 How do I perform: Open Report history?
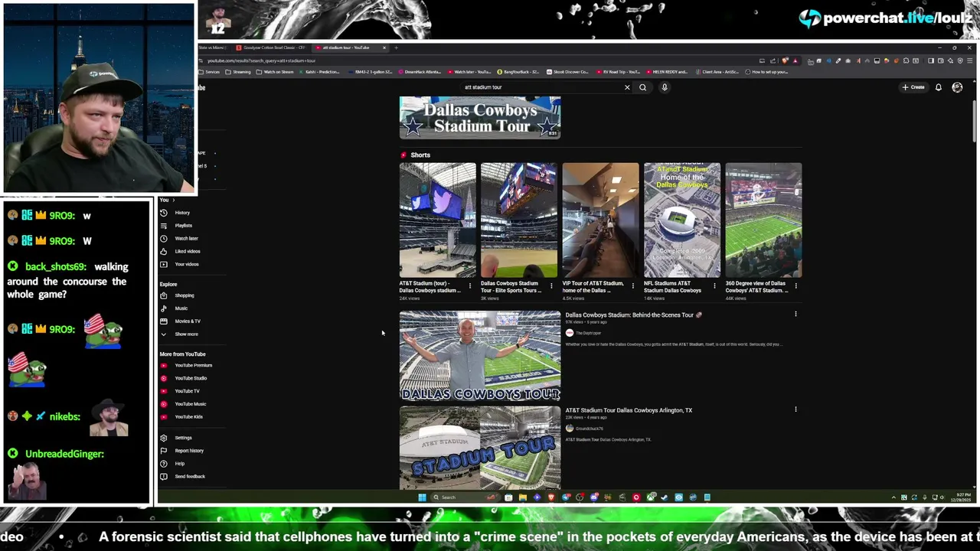point(181,451)
